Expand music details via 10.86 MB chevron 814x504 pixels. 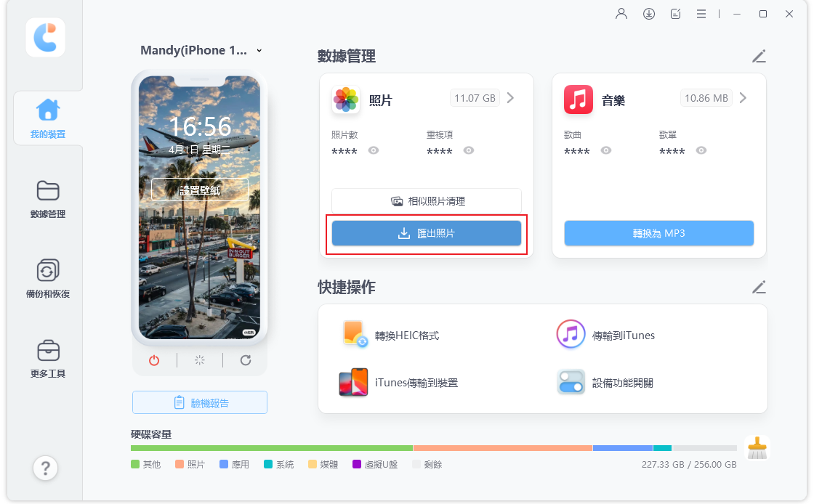point(741,97)
